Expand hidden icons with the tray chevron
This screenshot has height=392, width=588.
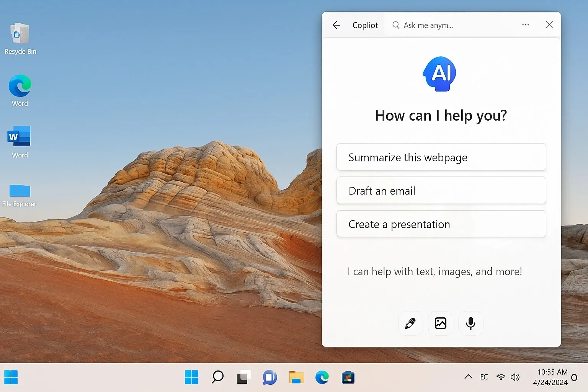[x=468, y=377]
